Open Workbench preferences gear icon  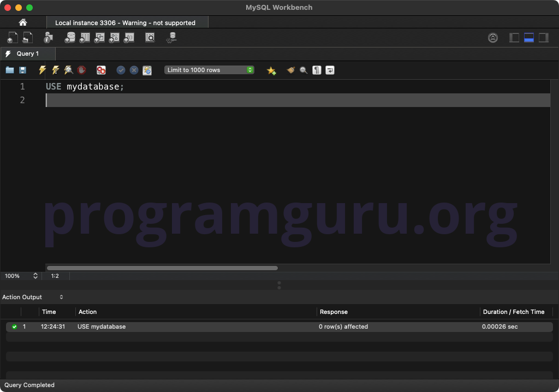click(493, 38)
